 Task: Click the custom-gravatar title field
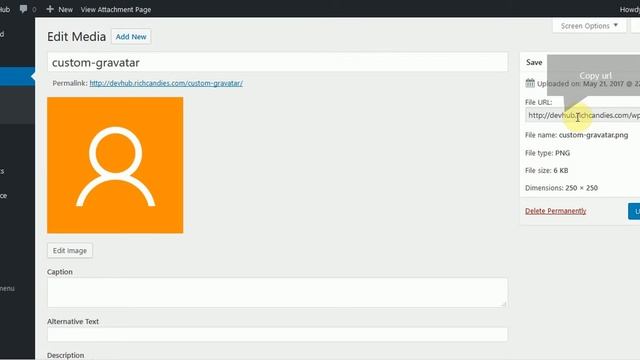[277, 62]
